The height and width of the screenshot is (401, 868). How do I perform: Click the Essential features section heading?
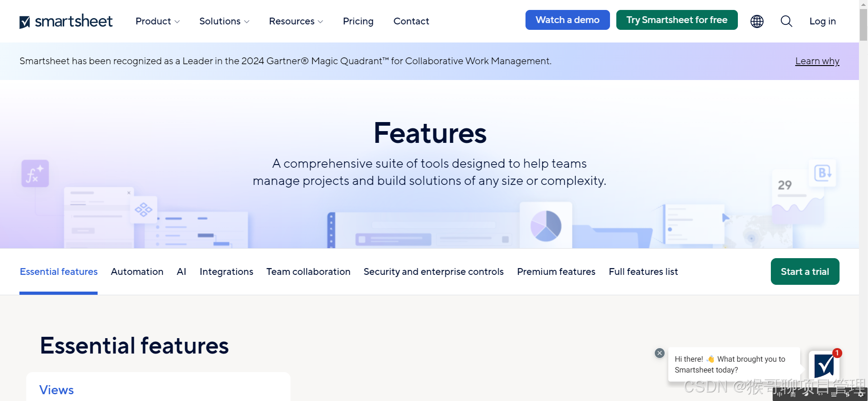134,346
